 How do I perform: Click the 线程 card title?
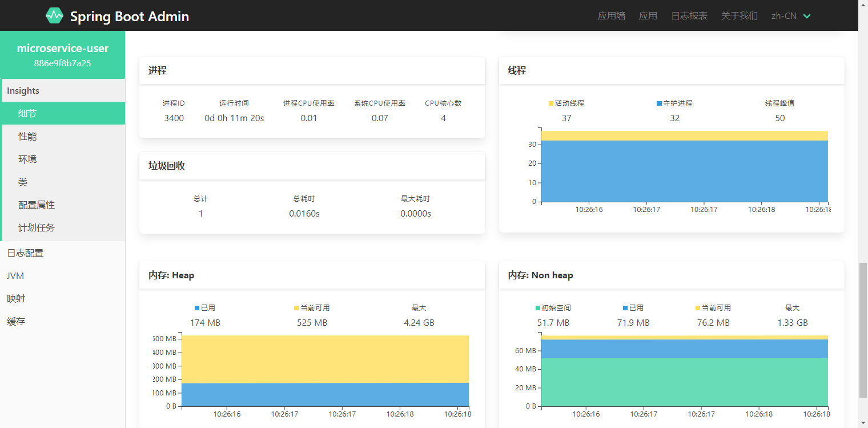tap(517, 70)
